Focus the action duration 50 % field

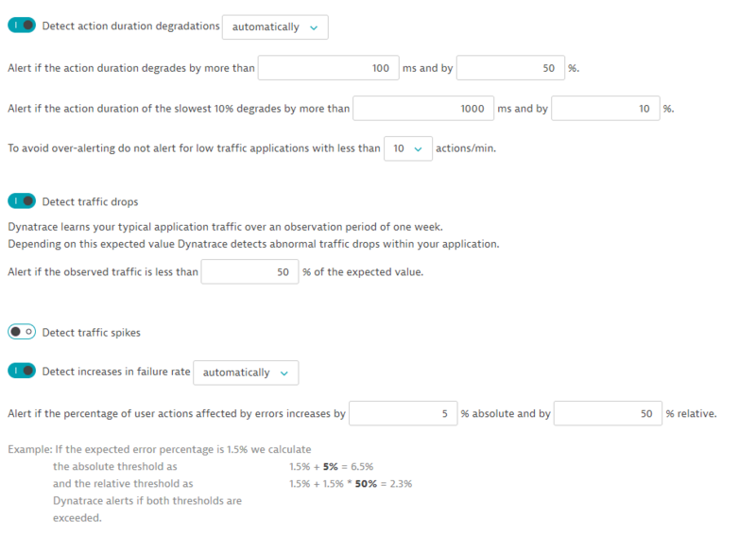tap(510, 68)
